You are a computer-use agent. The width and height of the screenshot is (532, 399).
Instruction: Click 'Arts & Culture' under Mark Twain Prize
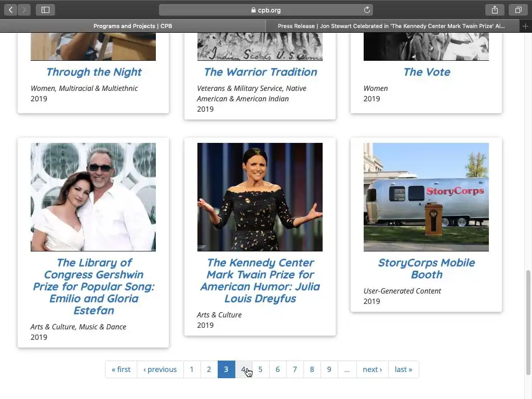219,315
